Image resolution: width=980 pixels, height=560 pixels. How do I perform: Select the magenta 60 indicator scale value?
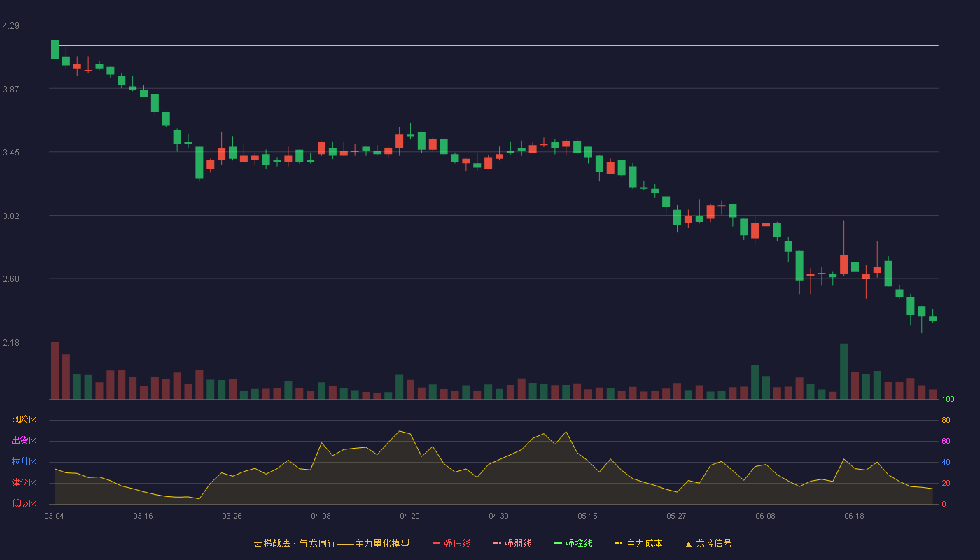[946, 441]
